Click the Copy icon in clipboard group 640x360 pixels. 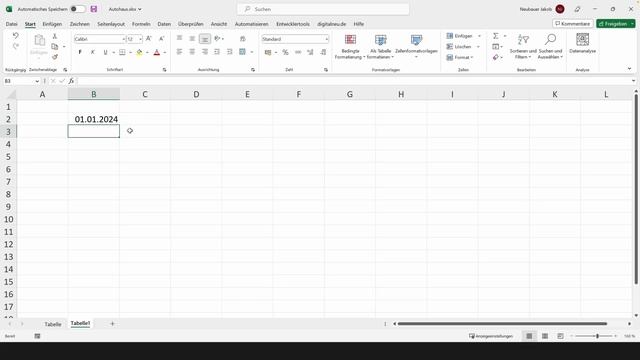click(55, 47)
